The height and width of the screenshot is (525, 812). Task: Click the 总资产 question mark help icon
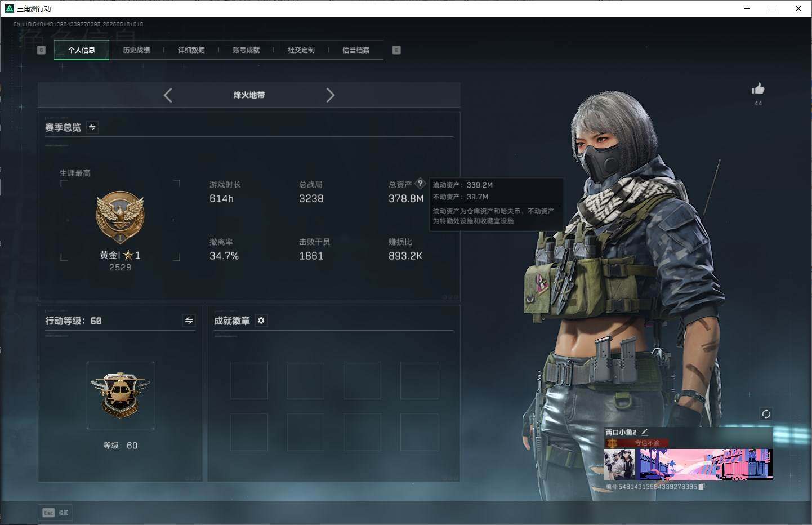tap(420, 184)
